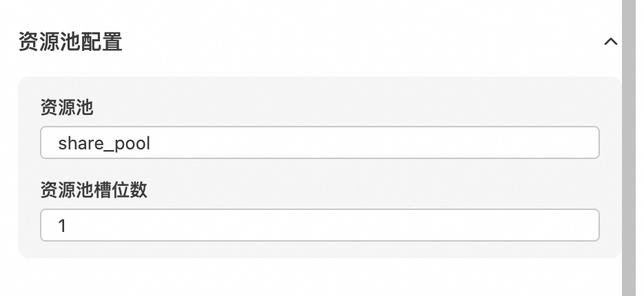
Task: Focus the 资源池槽位数 input field
Action: pyautogui.click(x=319, y=225)
